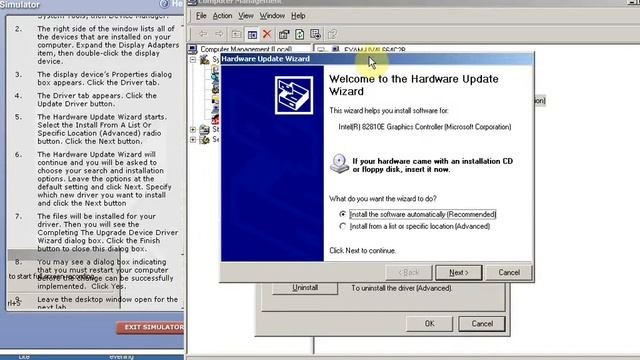
Task: Open the Help menu
Action: point(298,16)
